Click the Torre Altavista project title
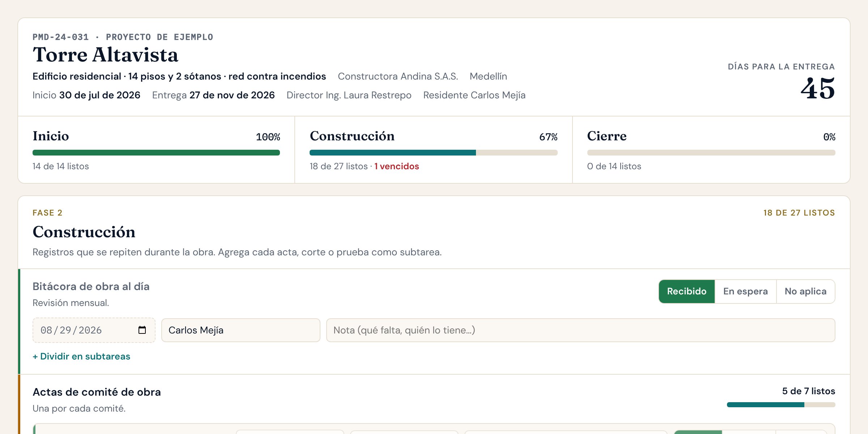Image resolution: width=868 pixels, height=434 pixels. [x=106, y=55]
